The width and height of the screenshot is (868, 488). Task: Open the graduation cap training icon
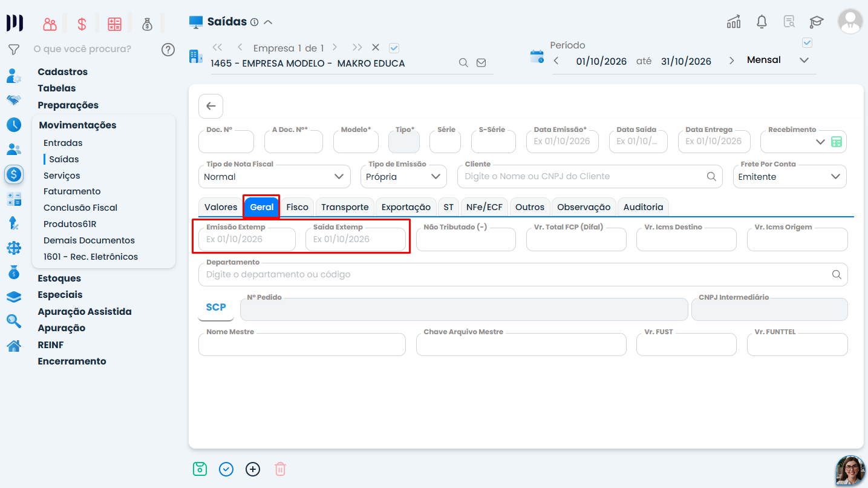click(x=817, y=22)
